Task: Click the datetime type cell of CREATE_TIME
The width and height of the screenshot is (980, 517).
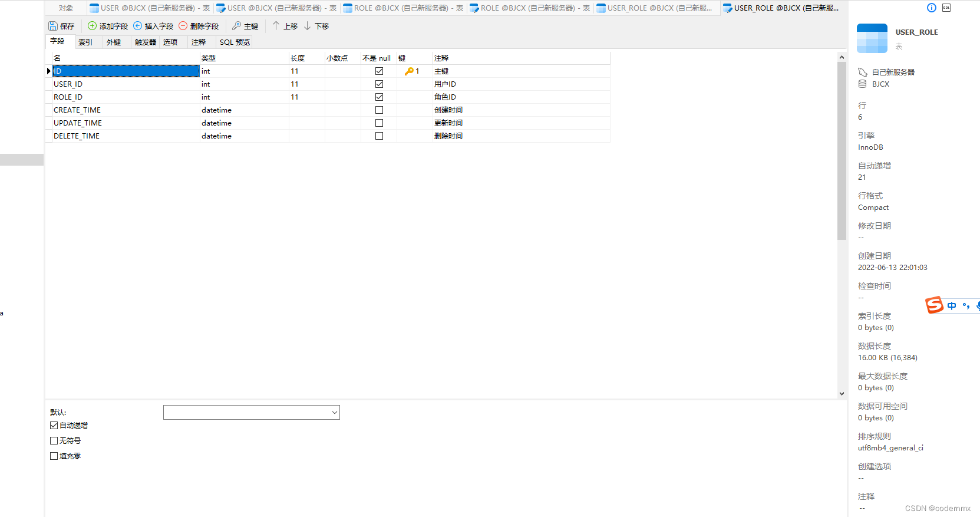Action: pyautogui.click(x=245, y=110)
